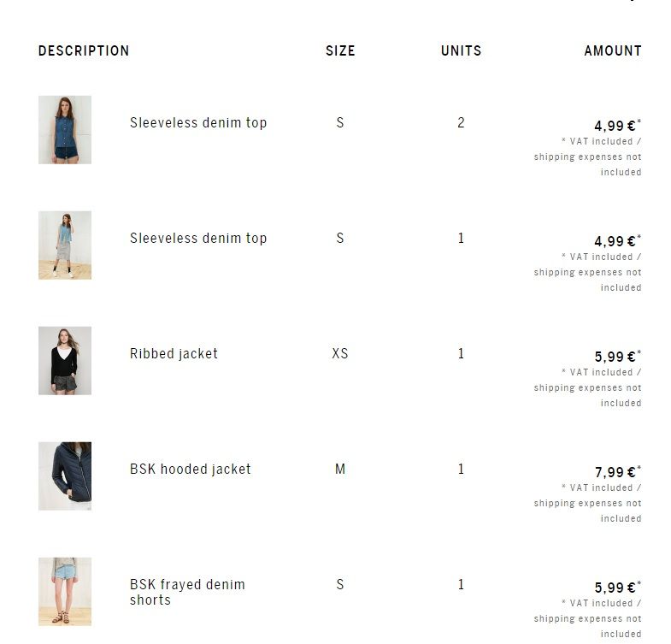
Task: Open the BSK hooded jacket product name
Action: [x=191, y=469]
